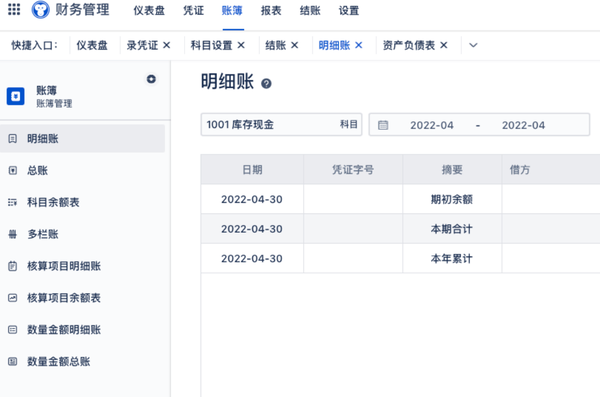Click the 凭证字号 column header
Image resolution: width=600 pixels, height=397 pixels.
[x=353, y=170]
